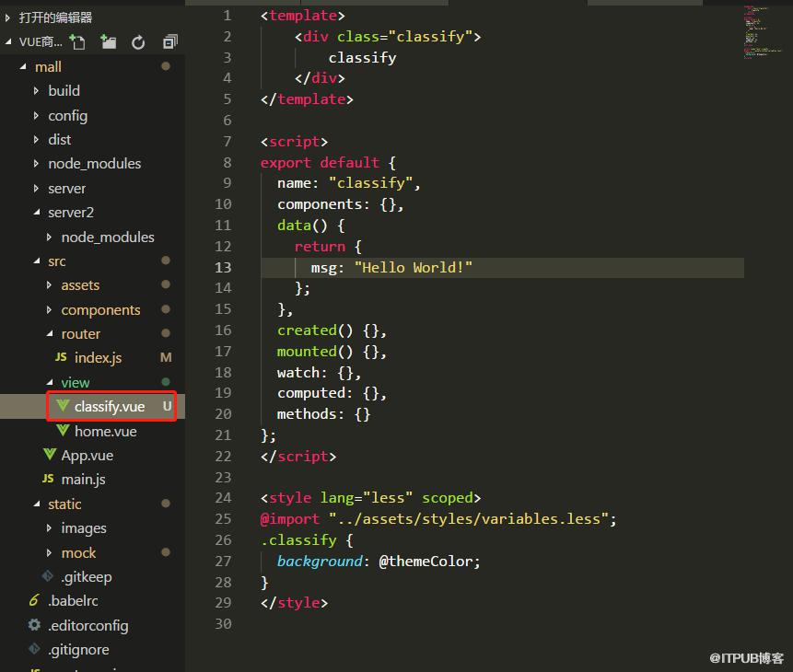Refresh the explorer file tree
Screen dimensions: 793x672
click(x=138, y=42)
